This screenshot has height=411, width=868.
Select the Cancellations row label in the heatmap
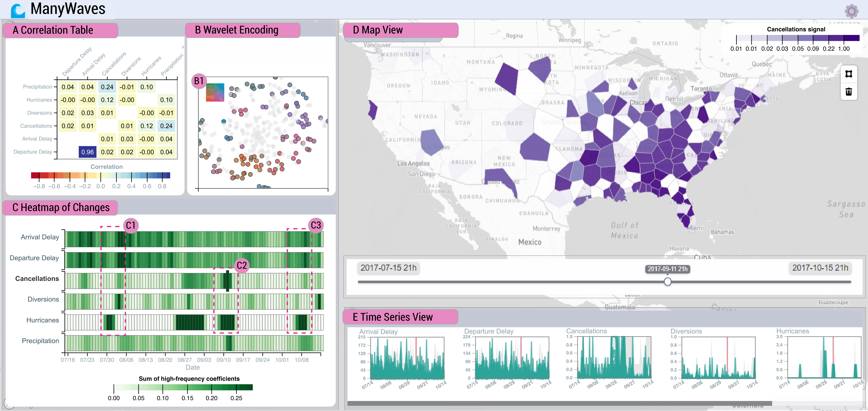pyautogui.click(x=37, y=278)
